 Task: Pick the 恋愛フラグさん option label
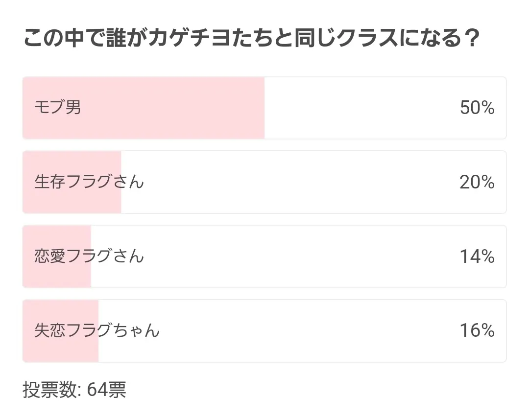click(x=89, y=256)
